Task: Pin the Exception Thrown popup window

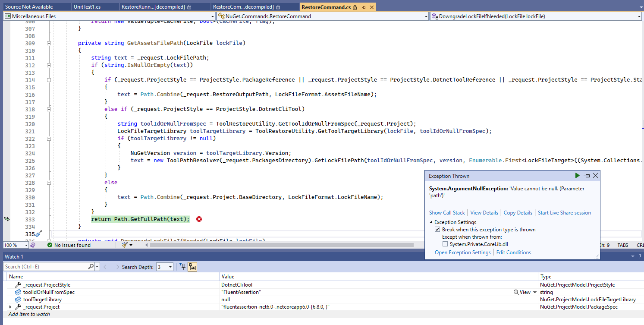Action: click(587, 176)
